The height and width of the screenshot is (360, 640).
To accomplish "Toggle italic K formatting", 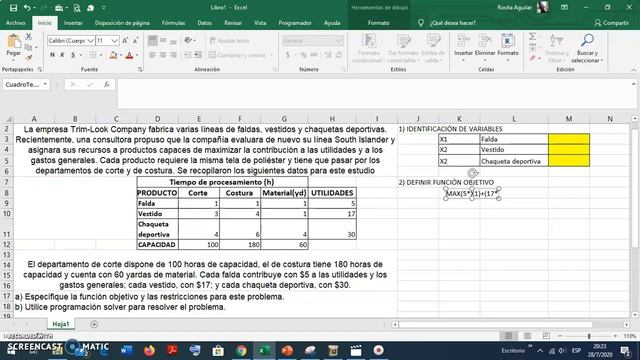I will 62,55.
